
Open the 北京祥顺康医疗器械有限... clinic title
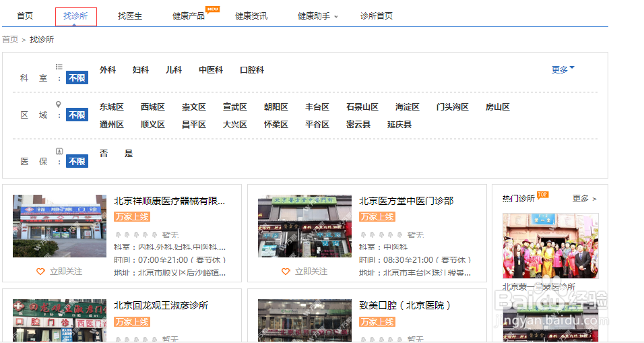[169, 201]
